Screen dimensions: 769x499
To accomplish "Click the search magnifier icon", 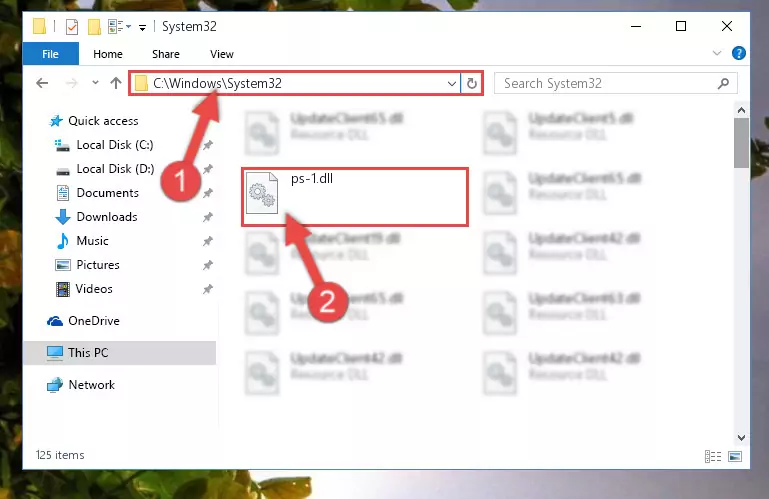I will tap(723, 83).
